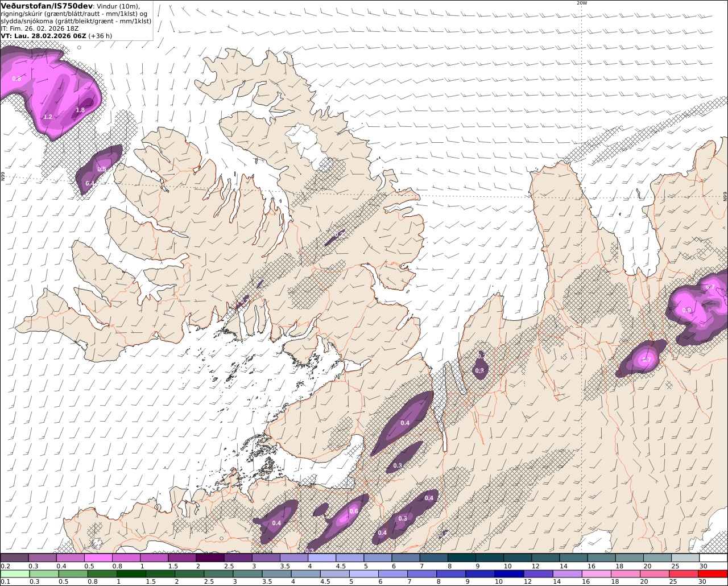
Task: Select the 0.9 snowfall label near east edge
Action: point(686,311)
